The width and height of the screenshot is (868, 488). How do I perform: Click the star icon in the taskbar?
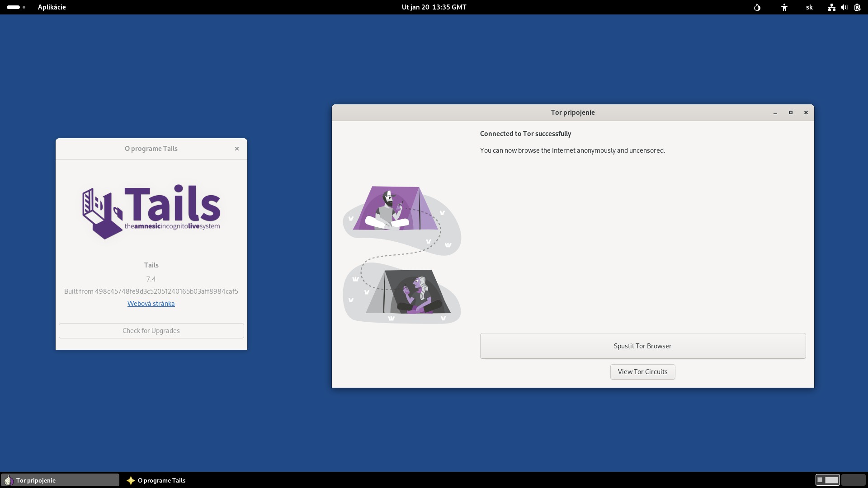(131, 480)
